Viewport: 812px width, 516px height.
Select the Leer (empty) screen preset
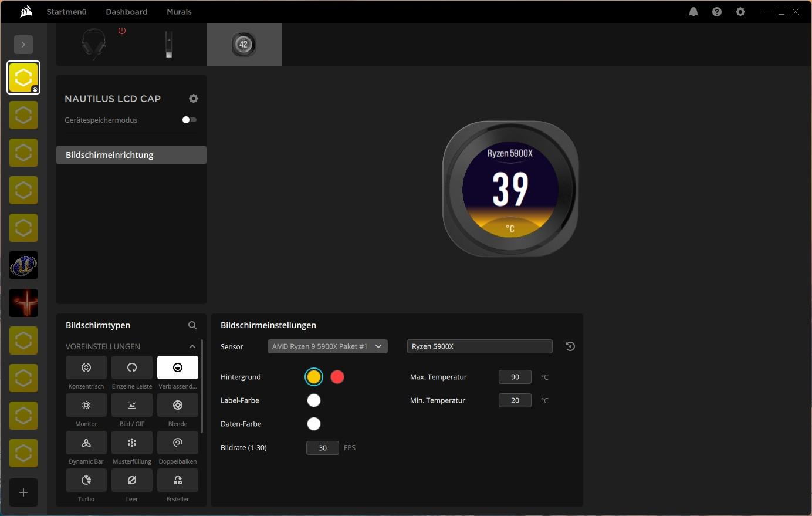tap(132, 480)
